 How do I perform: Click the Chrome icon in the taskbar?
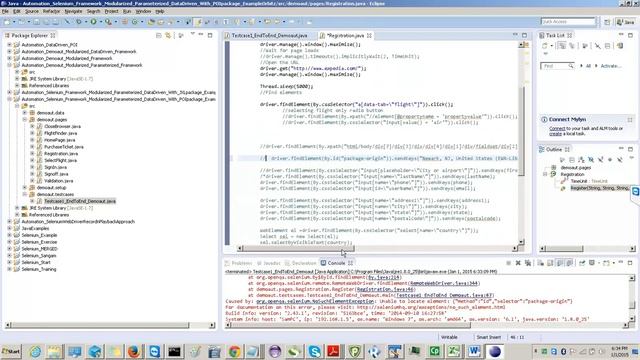click(x=234, y=351)
